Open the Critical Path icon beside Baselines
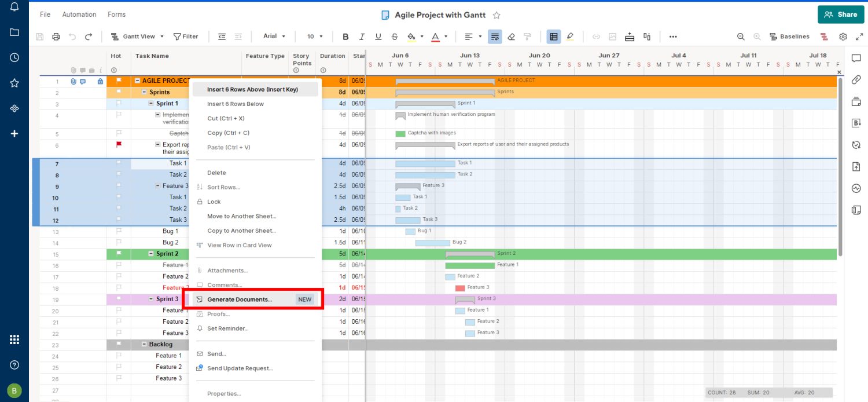This screenshot has width=868, height=402. 824,36
